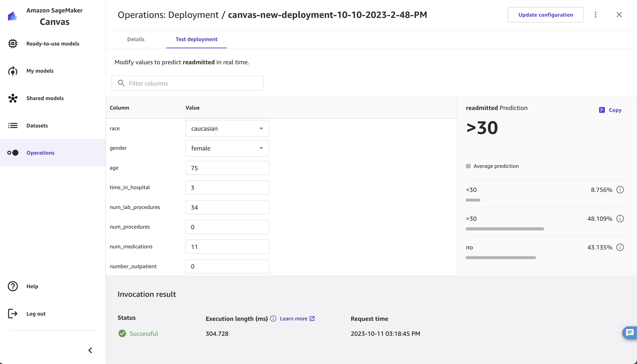Navigate to Datasets section
This screenshot has width=637, height=364.
point(37,125)
